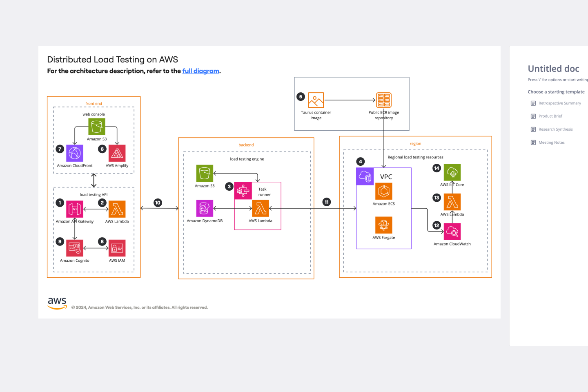Select the Amazon Cognito icon
The width and height of the screenshot is (588, 392).
pos(74,248)
